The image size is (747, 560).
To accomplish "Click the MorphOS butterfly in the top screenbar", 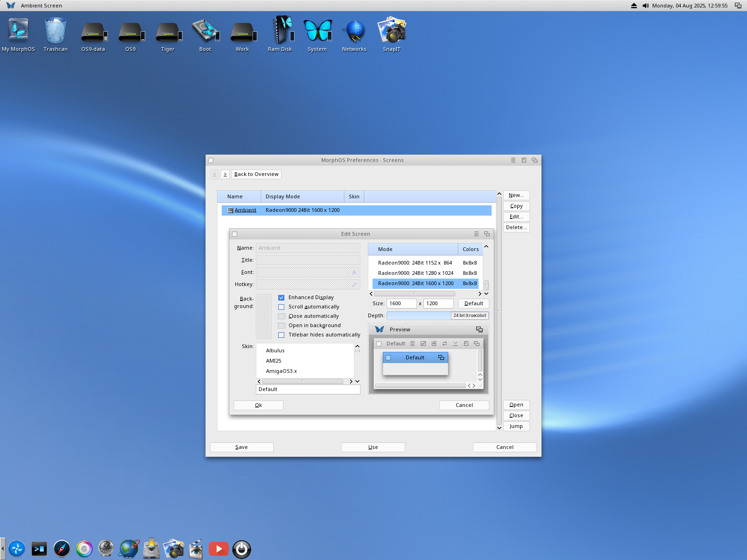I will [10, 5].
